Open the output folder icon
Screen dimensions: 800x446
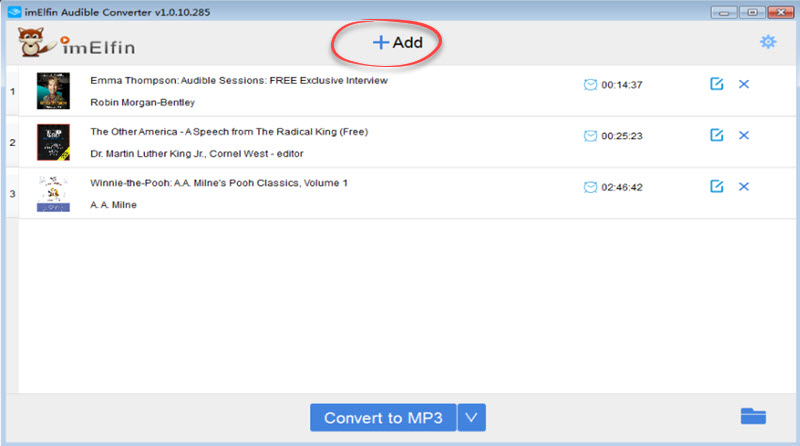pos(753,416)
